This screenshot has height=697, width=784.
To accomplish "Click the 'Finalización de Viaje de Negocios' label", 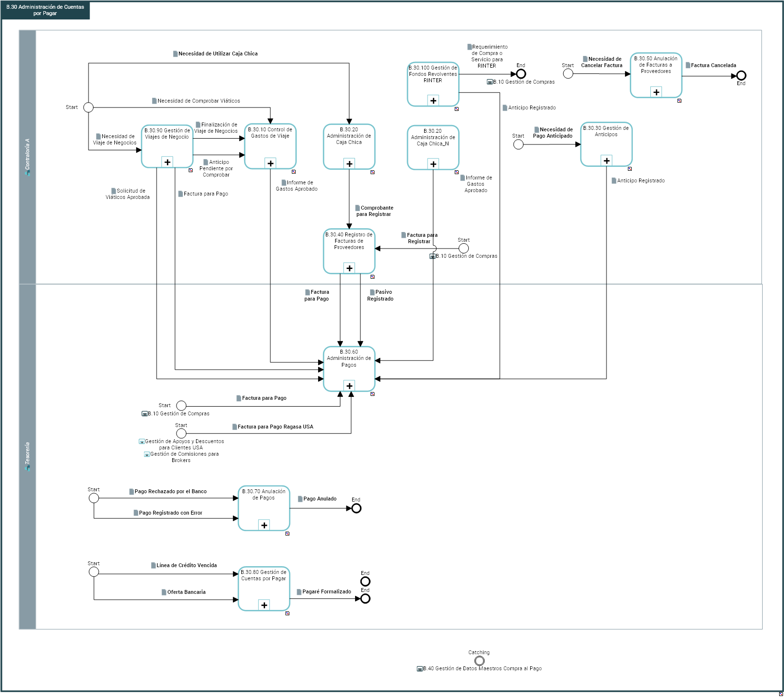I will click(x=216, y=128).
